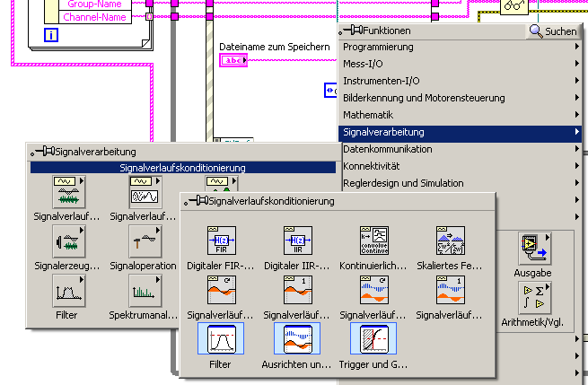
Task: Open the Mathematik submenu
Action: [461, 115]
